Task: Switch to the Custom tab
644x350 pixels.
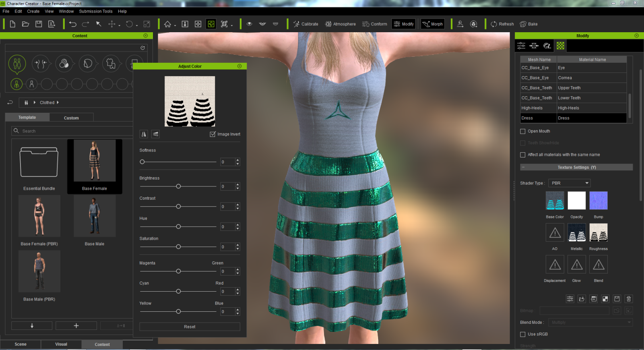Action: pos(71,118)
